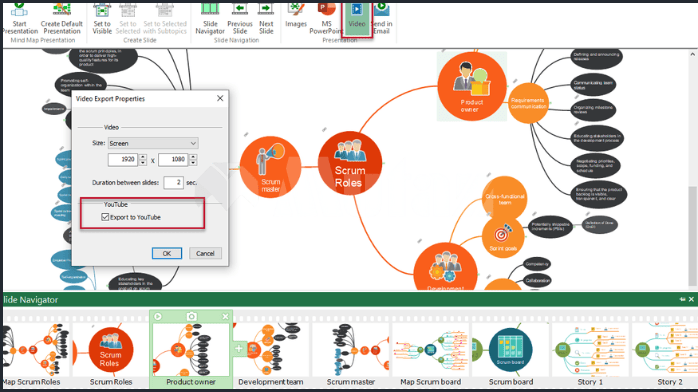698x392 pixels.
Task: Click the Video export ribbon button
Action: pyautogui.click(x=357, y=19)
